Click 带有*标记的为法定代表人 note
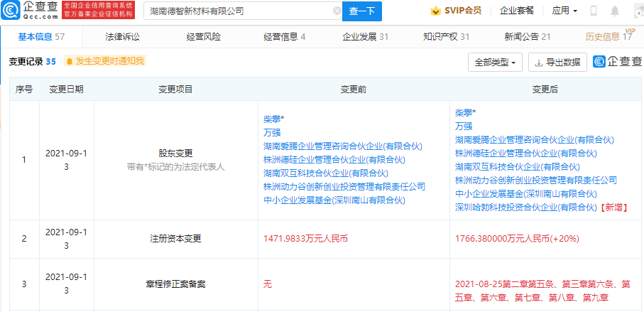Image resolution: width=644 pixels, height=312 pixels. (x=176, y=167)
